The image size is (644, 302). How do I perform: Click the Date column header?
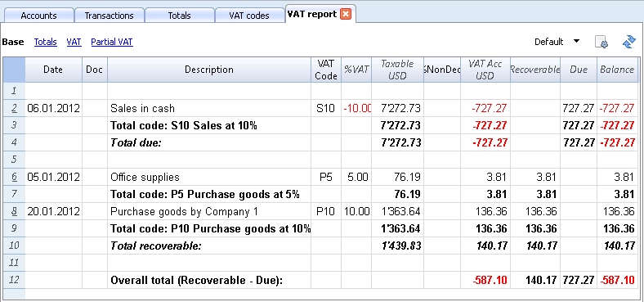53,70
